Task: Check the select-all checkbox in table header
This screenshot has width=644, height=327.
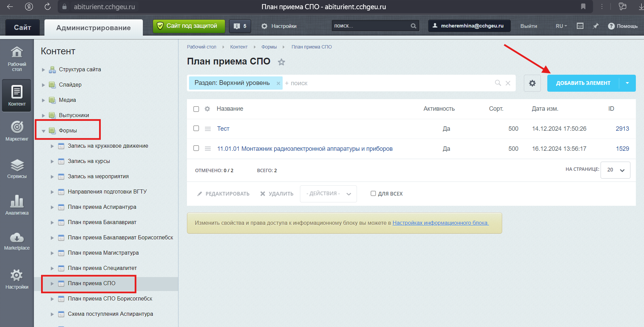Action: click(x=196, y=109)
